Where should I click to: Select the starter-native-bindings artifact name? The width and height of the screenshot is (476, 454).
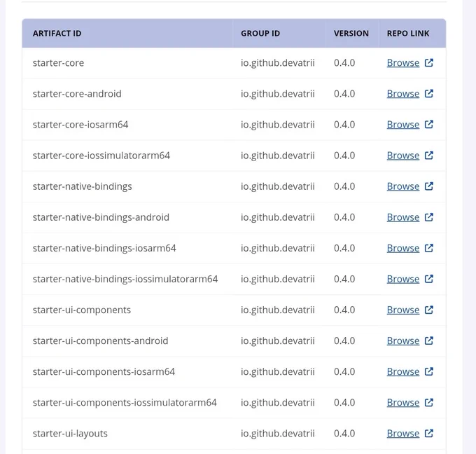pyautogui.click(x=83, y=186)
